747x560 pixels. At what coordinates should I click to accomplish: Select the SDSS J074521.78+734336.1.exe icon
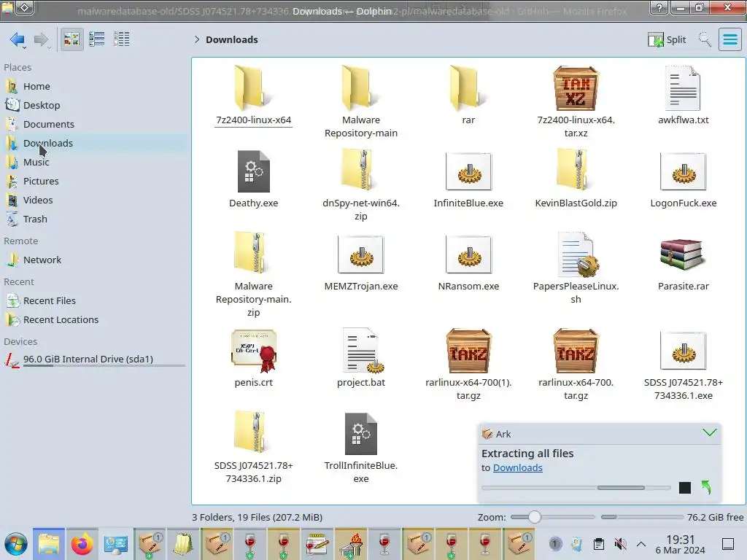pos(683,351)
